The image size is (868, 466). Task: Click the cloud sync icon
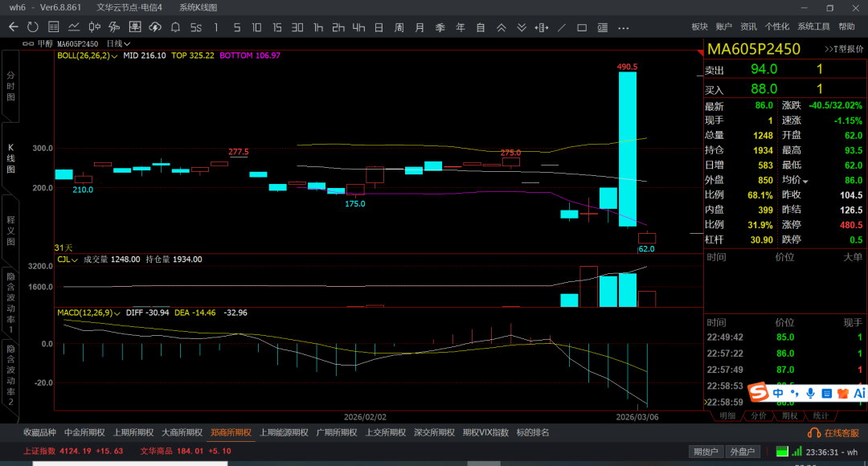tap(155, 27)
